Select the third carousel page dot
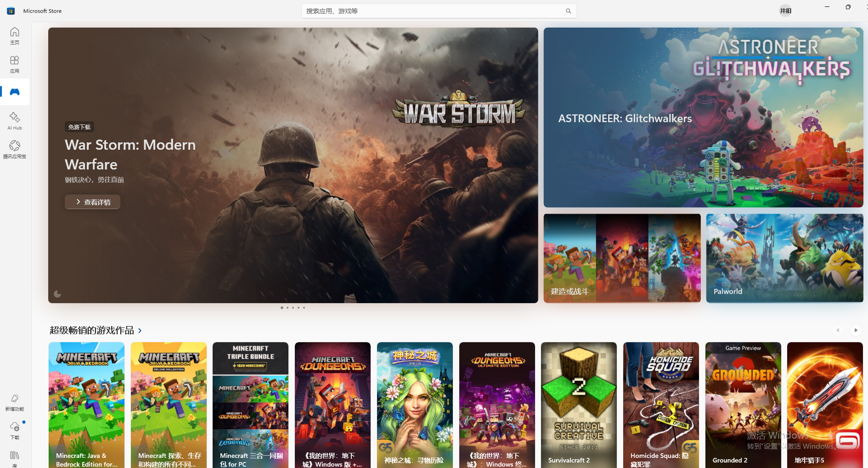This screenshot has width=868, height=468. pyautogui.click(x=293, y=308)
